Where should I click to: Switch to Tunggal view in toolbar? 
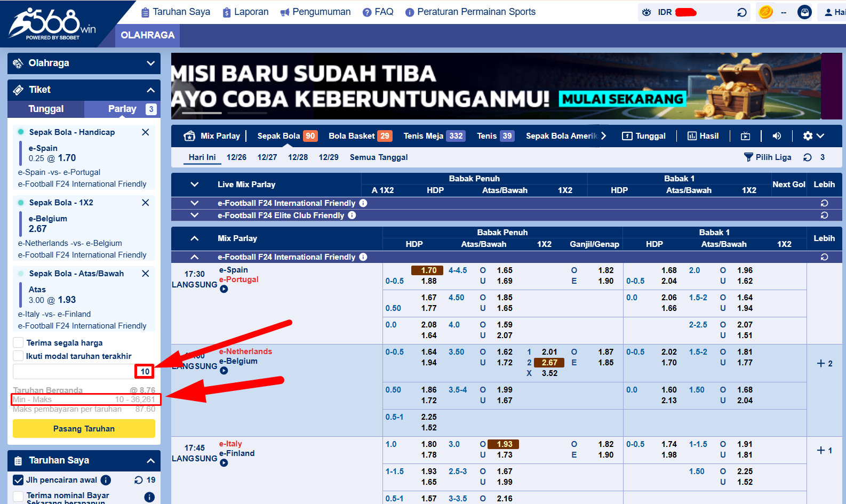[x=644, y=136]
